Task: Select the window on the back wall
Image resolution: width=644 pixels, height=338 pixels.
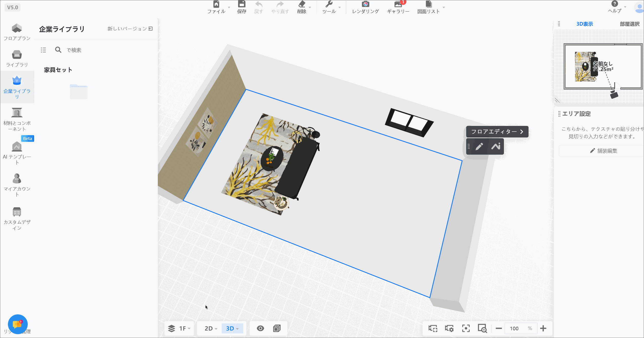Action: pos(409,122)
